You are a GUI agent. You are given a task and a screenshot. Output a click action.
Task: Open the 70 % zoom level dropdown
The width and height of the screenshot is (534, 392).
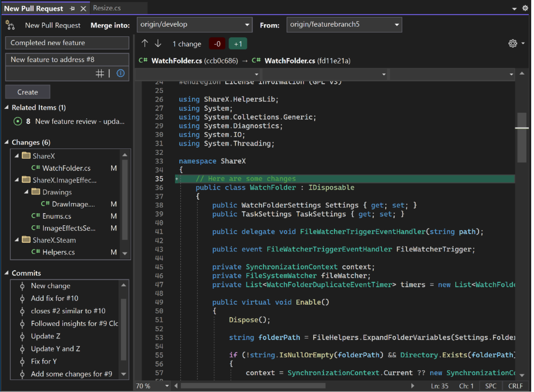tap(167, 386)
